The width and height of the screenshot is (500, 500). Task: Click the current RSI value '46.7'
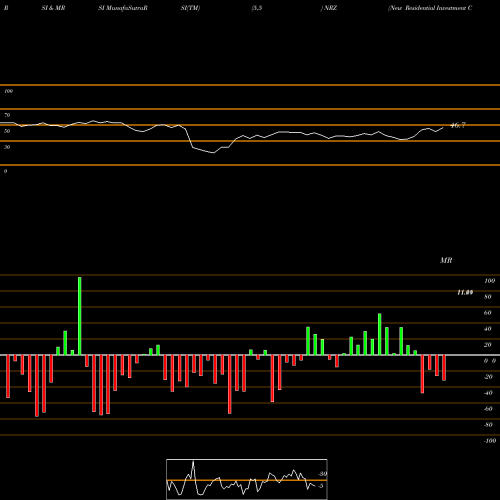[458, 126]
